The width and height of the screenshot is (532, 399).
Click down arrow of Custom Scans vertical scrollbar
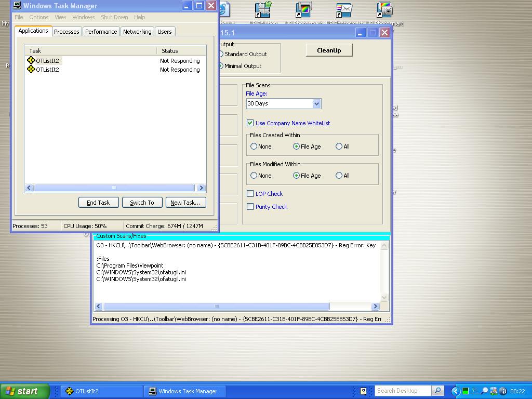pyautogui.click(x=384, y=298)
